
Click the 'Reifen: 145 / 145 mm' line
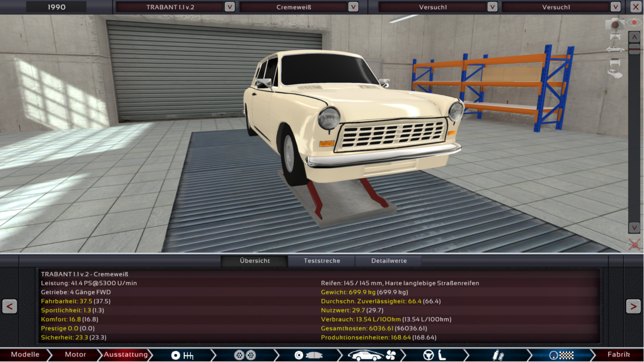pos(400,283)
